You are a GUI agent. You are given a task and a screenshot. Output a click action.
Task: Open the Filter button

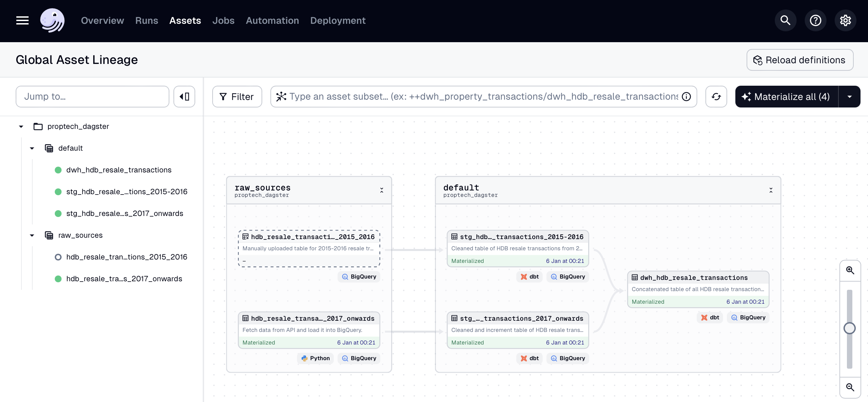tap(237, 97)
